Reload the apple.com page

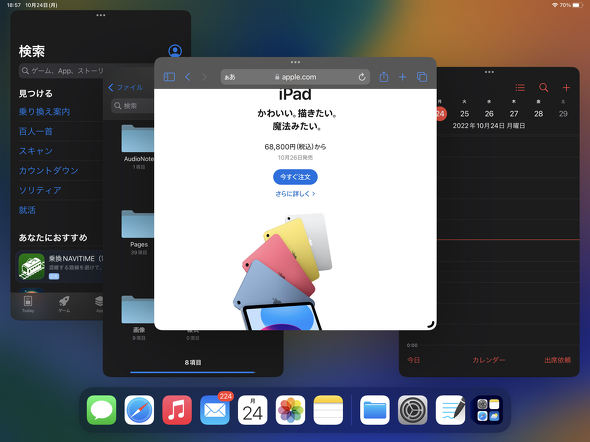[362, 77]
